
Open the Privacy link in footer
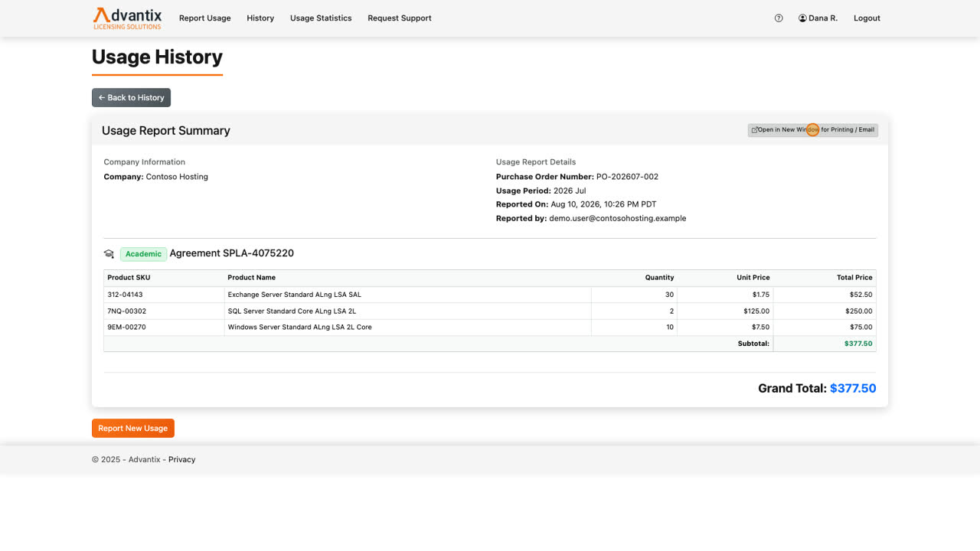pyautogui.click(x=181, y=460)
